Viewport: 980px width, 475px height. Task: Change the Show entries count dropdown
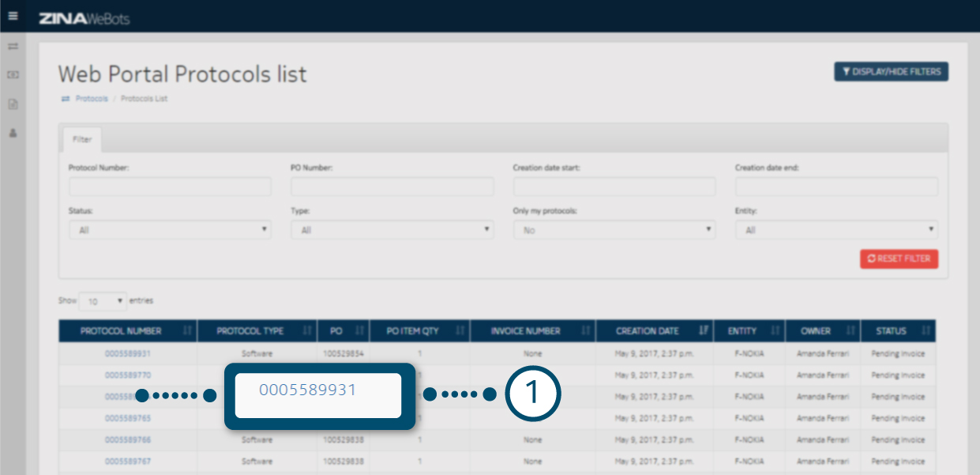tap(103, 301)
